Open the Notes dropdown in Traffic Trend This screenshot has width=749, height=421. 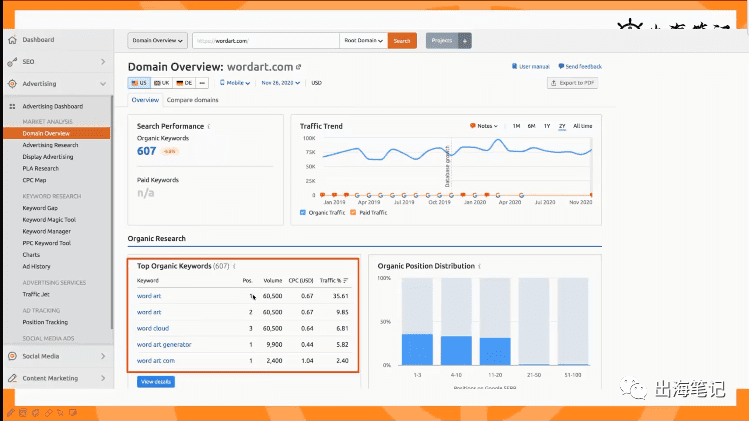click(483, 126)
